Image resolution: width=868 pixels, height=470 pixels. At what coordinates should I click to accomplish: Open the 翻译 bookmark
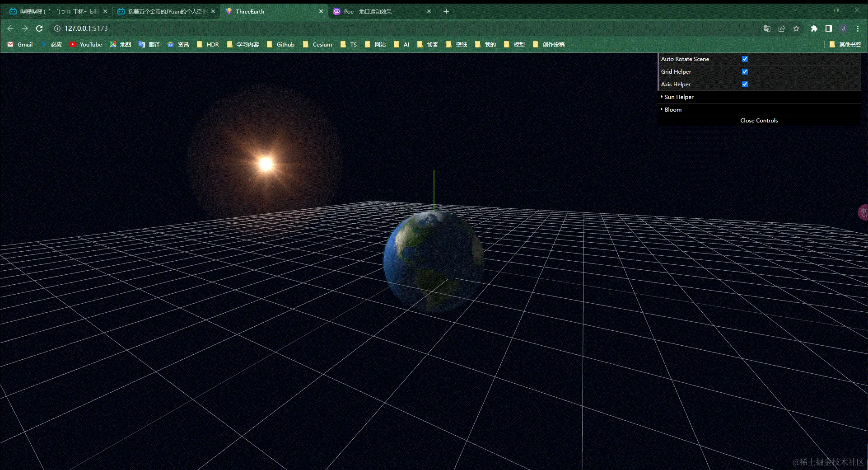click(x=149, y=44)
